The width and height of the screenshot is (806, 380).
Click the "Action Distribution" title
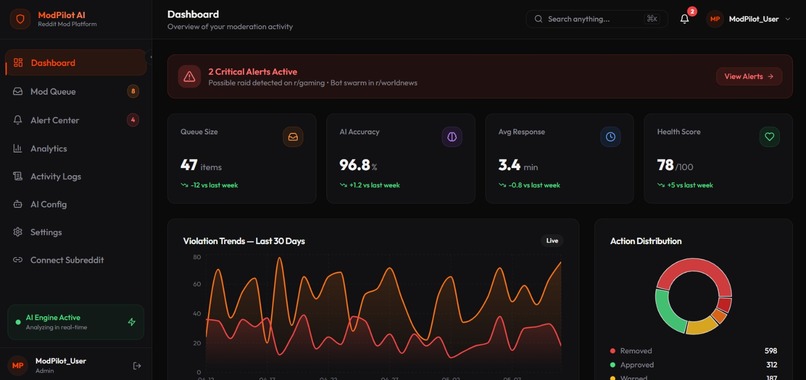pyautogui.click(x=646, y=241)
